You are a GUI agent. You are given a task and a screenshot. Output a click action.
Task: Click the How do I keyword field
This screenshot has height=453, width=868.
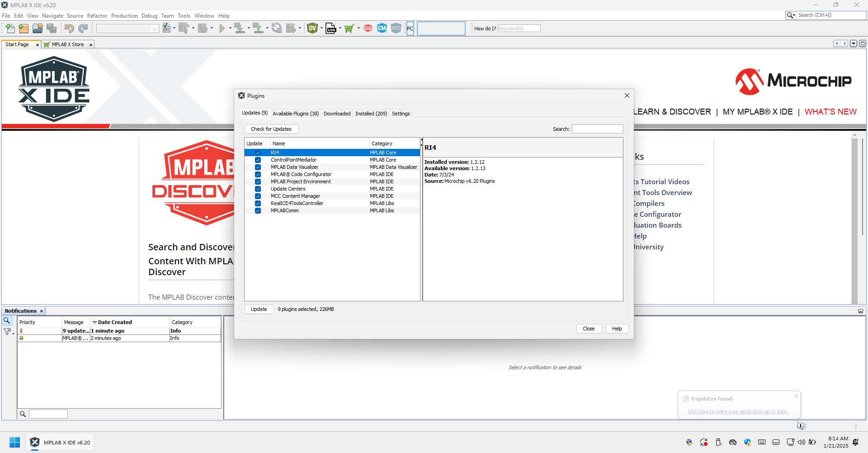(x=519, y=29)
